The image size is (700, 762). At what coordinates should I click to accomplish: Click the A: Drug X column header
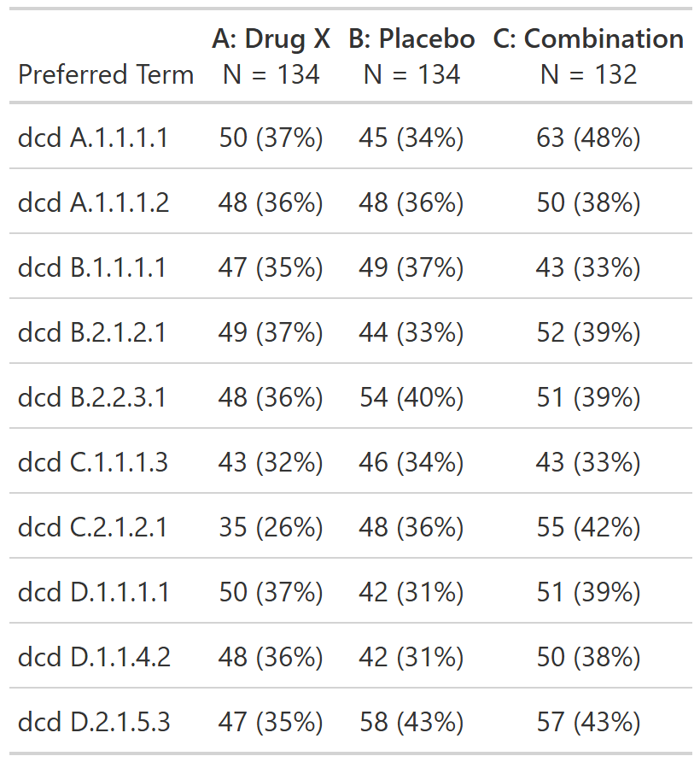(x=271, y=39)
